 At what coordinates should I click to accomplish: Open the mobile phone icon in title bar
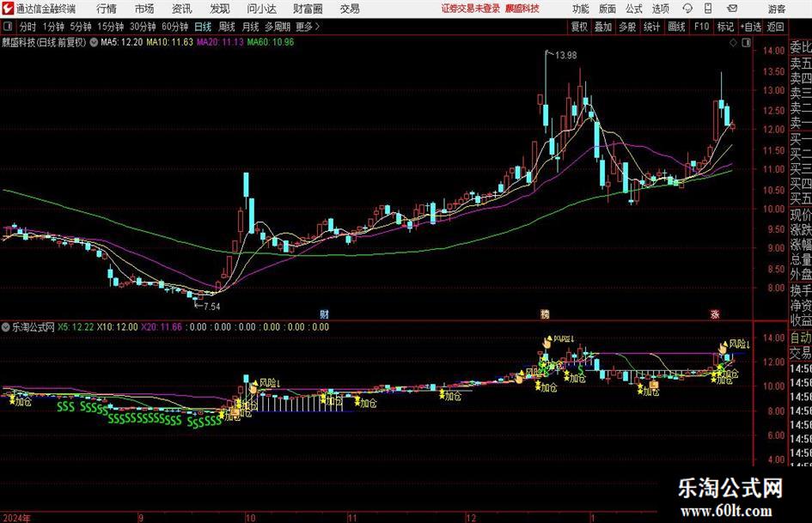[708, 9]
